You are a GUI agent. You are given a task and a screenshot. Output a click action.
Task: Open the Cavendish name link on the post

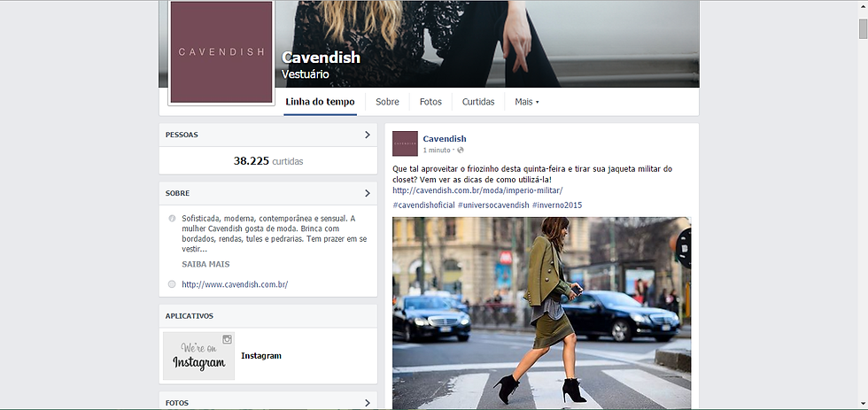445,139
